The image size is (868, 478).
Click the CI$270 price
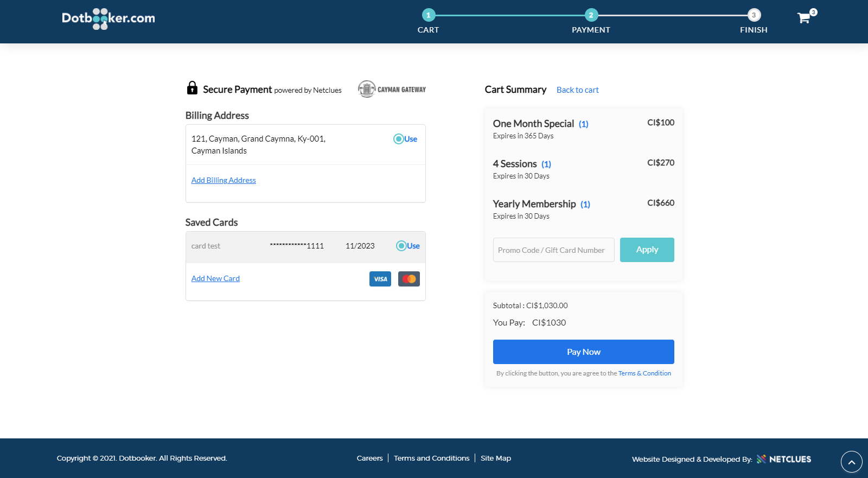(661, 163)
